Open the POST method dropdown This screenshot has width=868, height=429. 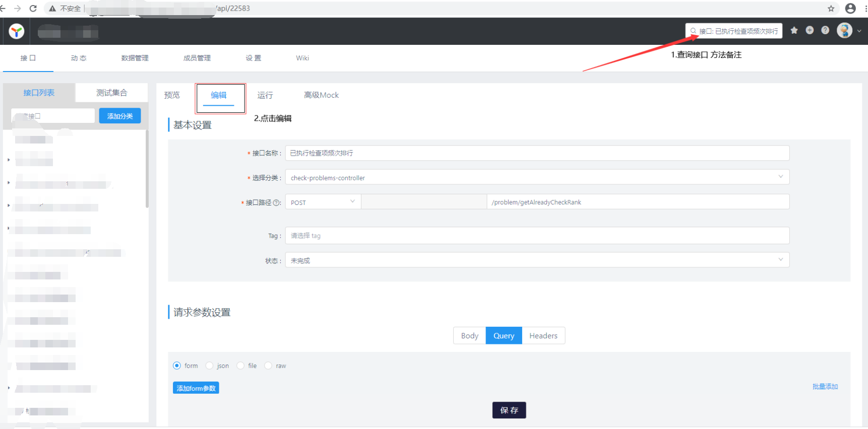[x=323, y=202]
